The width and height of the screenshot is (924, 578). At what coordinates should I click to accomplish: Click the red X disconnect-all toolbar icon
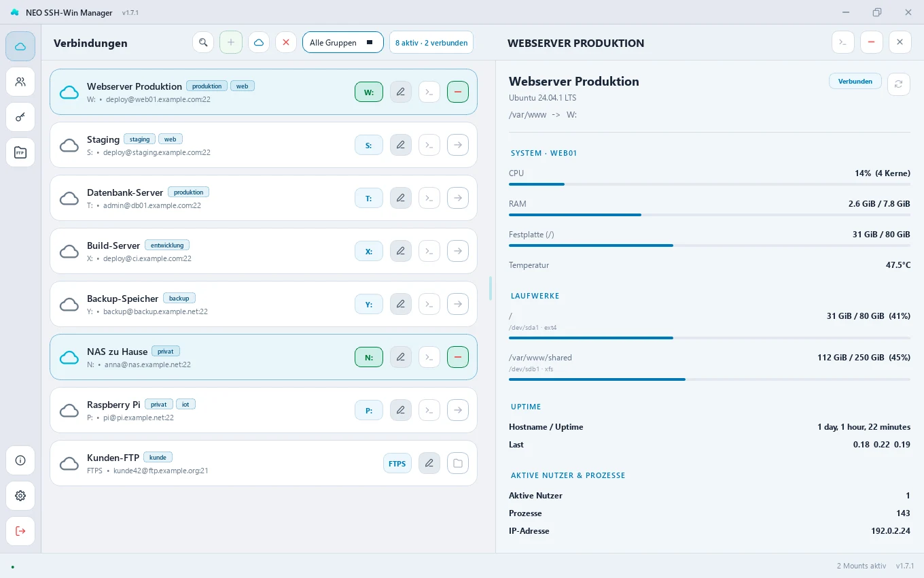pos(286,42)
